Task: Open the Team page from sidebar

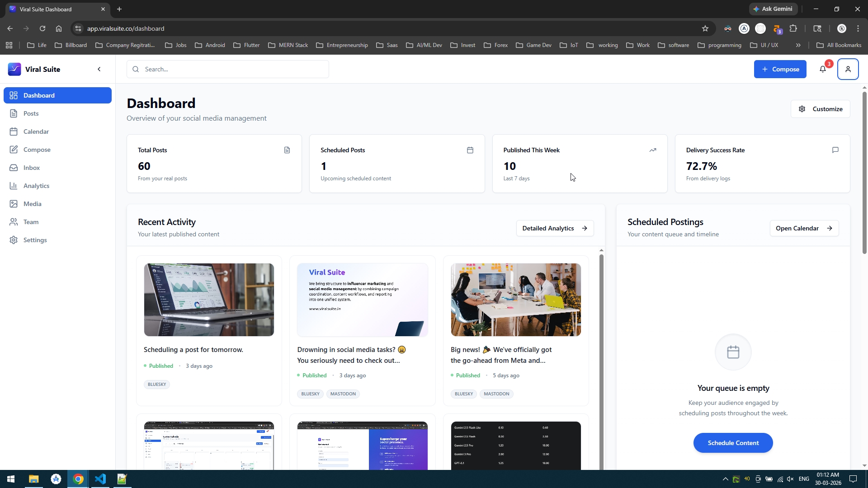Action: (31, 222)
